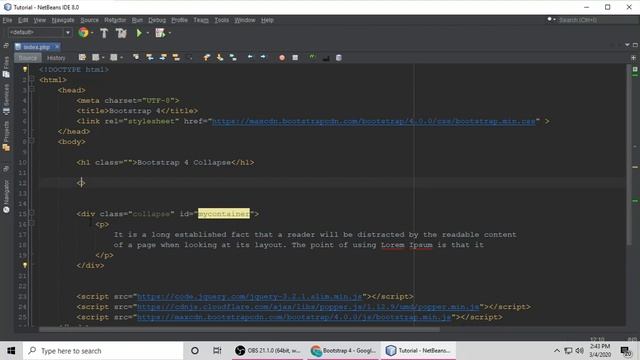The width and height of the screenshot is (640, 360).
Task: Click Shift Line Left arrow icon
Action: (250, 58)
